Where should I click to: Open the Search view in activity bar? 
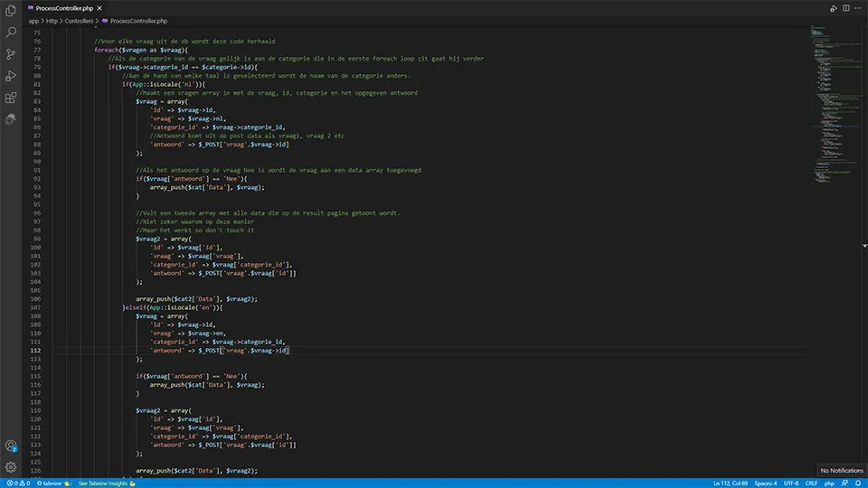tap(11, 33)
